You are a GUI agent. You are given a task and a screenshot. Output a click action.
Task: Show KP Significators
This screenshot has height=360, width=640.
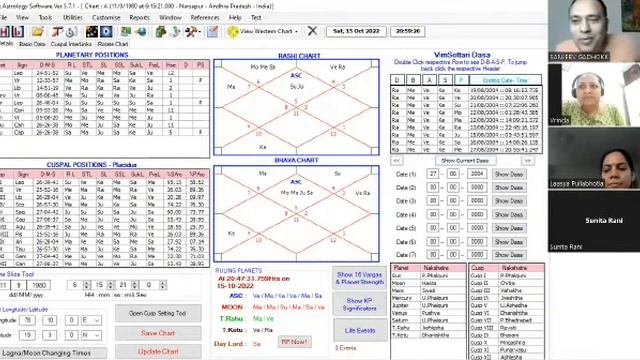tap(360, 304)
